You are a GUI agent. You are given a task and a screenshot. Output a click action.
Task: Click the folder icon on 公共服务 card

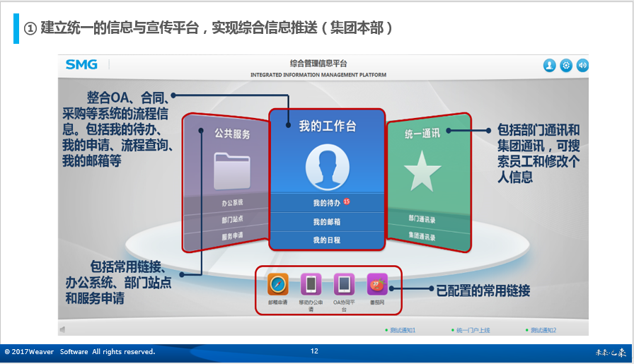point(232,171)
